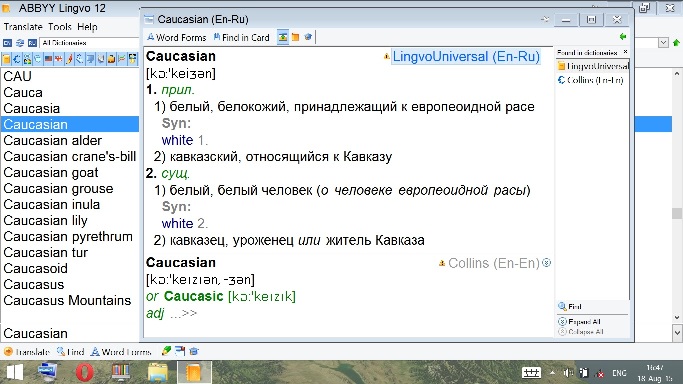Expand the Collins entry round arrow icon
The image size is (683, 384).
[x=547, y=263]
